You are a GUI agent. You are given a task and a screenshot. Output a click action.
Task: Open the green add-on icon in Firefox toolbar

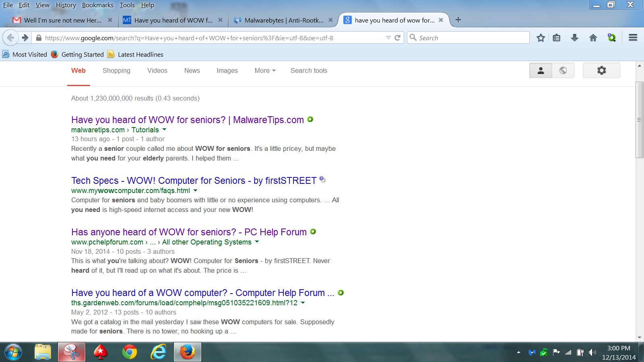tap(612, 38)
